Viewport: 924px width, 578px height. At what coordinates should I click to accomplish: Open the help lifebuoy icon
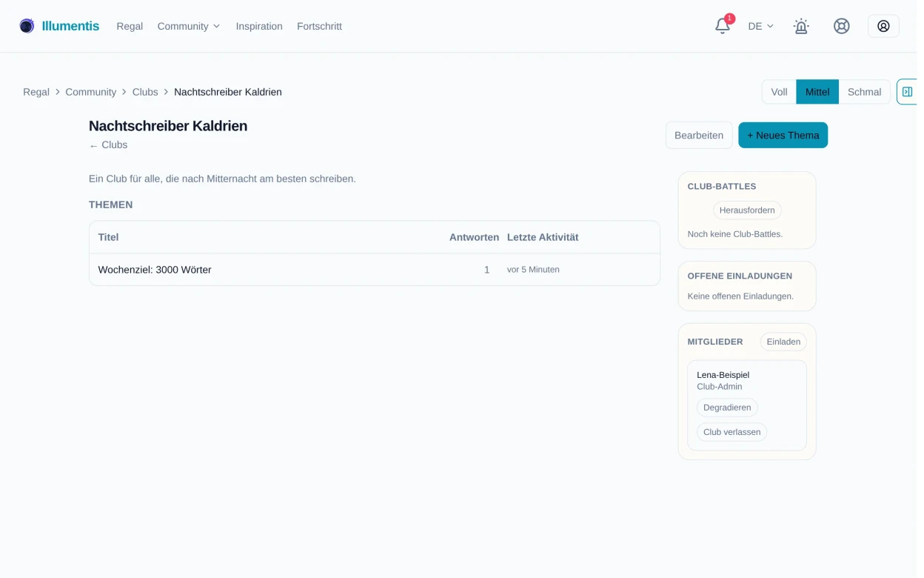tap(842, 26)
